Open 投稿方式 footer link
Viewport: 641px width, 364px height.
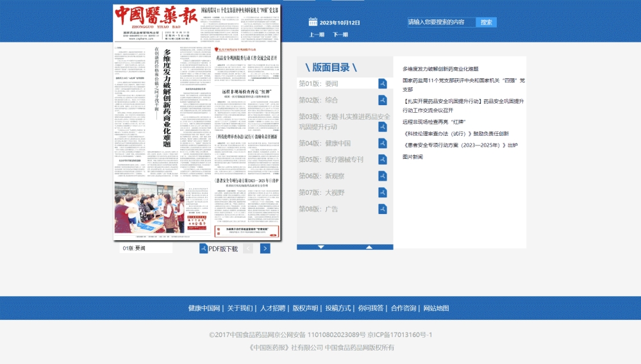tap(338, 308)
